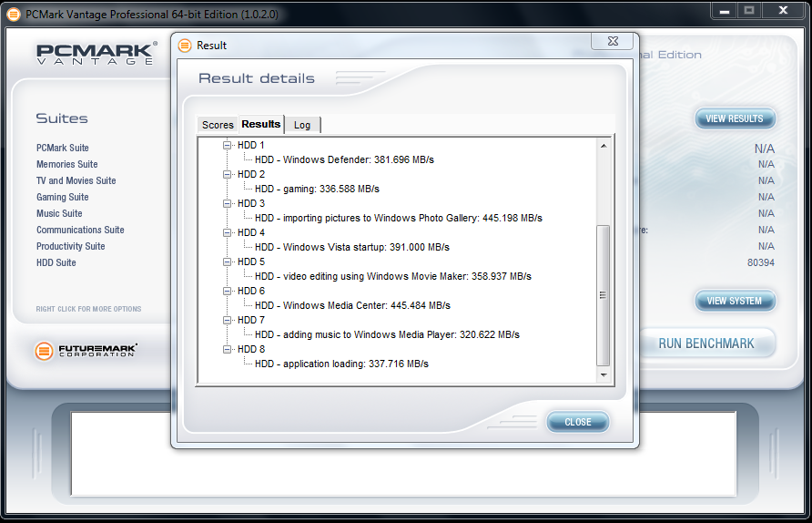812x523 pixels.
Task: Close the Result dialog with X button
Action: pos(613,41)
